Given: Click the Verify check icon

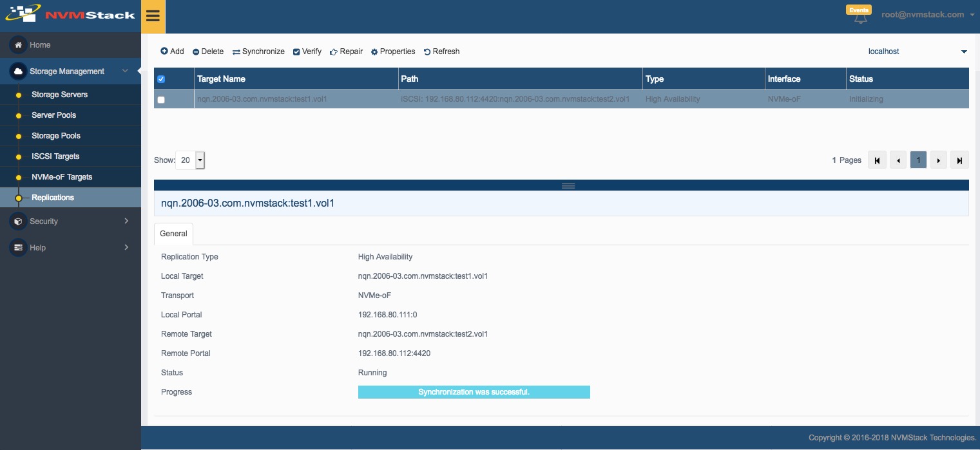Looking at the screenshot, I should tap(296, 52).
